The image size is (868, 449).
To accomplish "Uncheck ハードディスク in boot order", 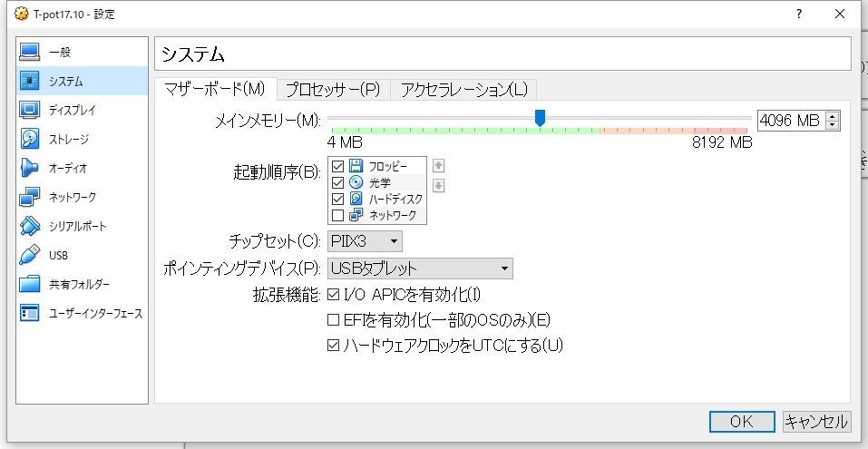I will [x=337, y=199].
